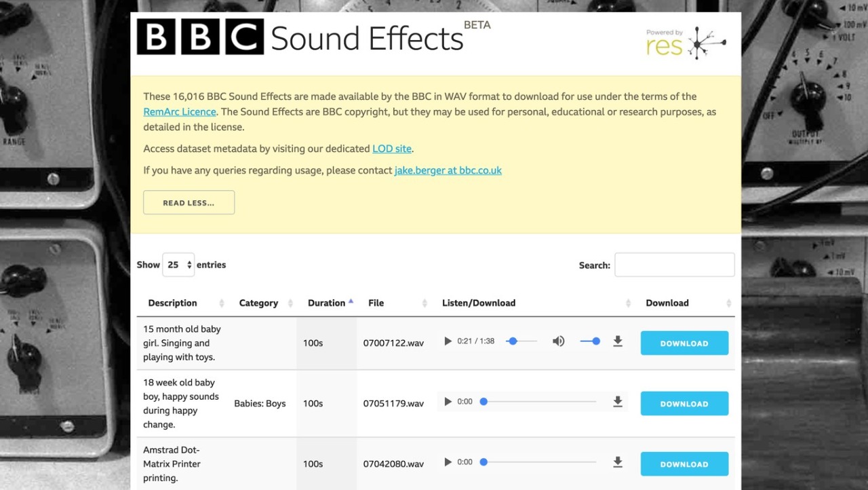Click download arrow icon in 07007122.wav player
868x490 pixels.
coord(618,341)
